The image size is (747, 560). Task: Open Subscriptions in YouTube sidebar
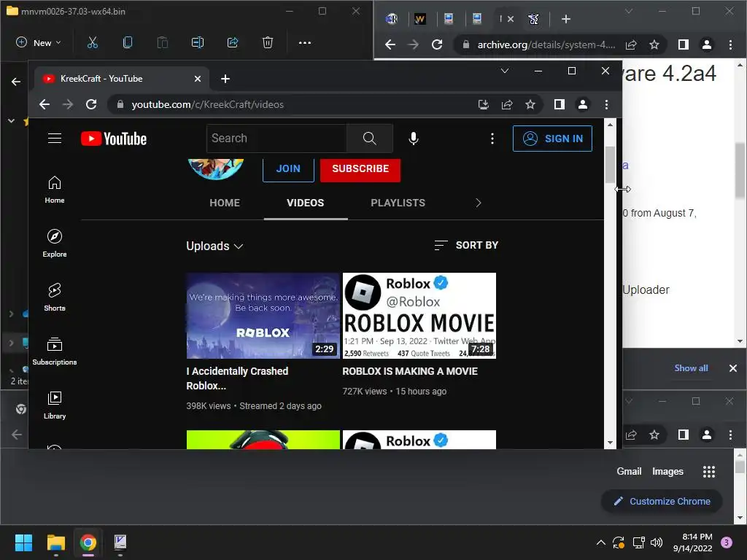point(55,351)
